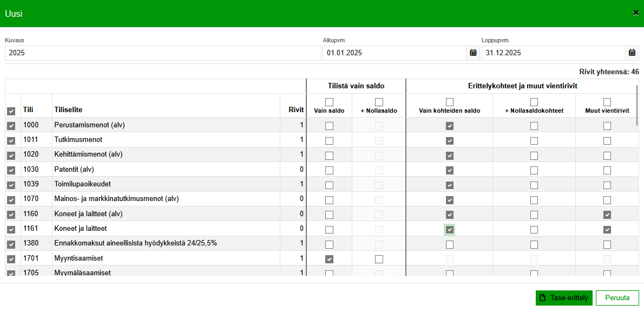Tick the + Nollasaldokohteet header checkbox
The height and width of the screenshot is (311, 644).
tap(534, 102)
